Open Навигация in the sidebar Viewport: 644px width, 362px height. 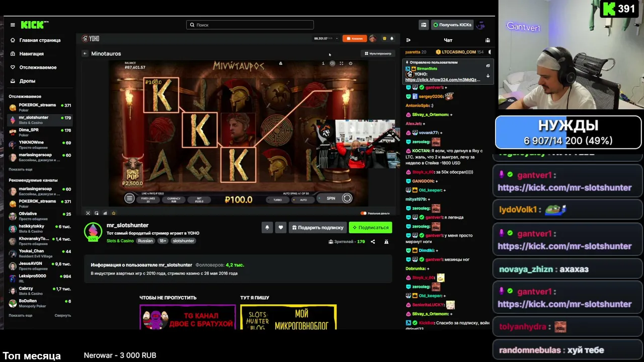[27, 54]
